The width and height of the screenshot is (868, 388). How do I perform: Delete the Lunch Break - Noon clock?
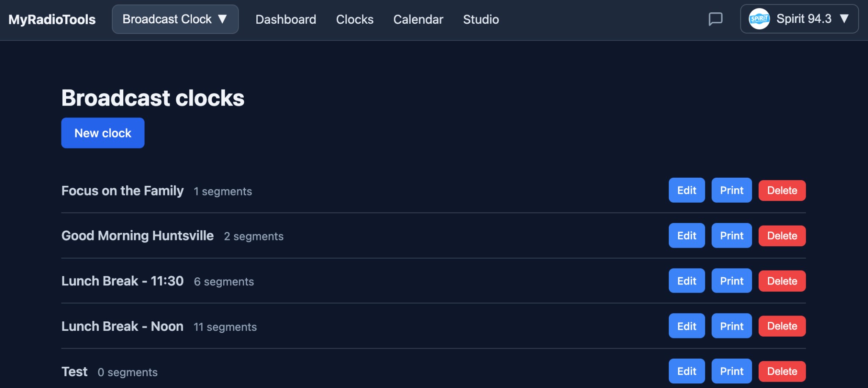782,326
